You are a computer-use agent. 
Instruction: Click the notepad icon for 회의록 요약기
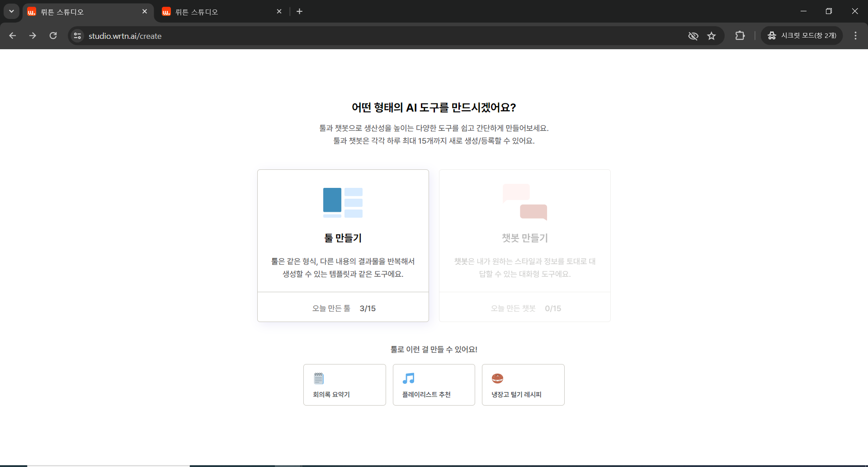[x=319, y=378]
